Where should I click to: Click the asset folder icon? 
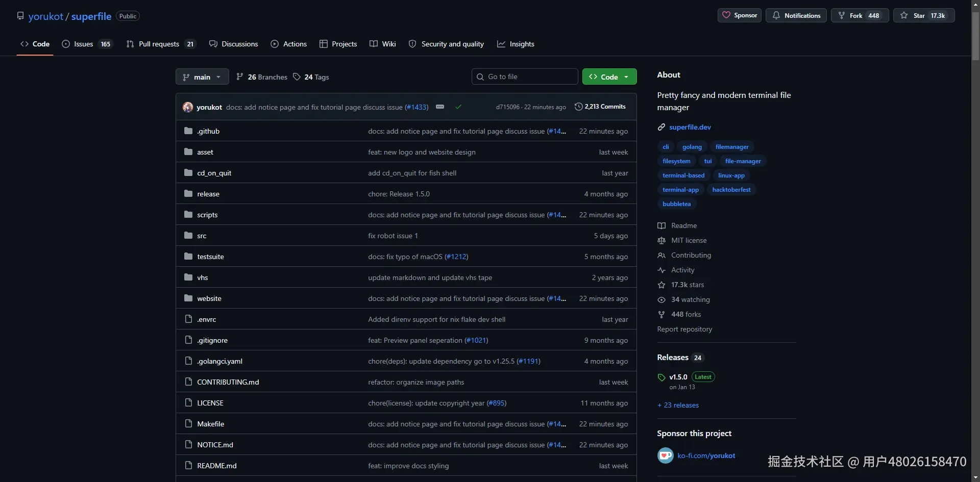pos(188,152)
